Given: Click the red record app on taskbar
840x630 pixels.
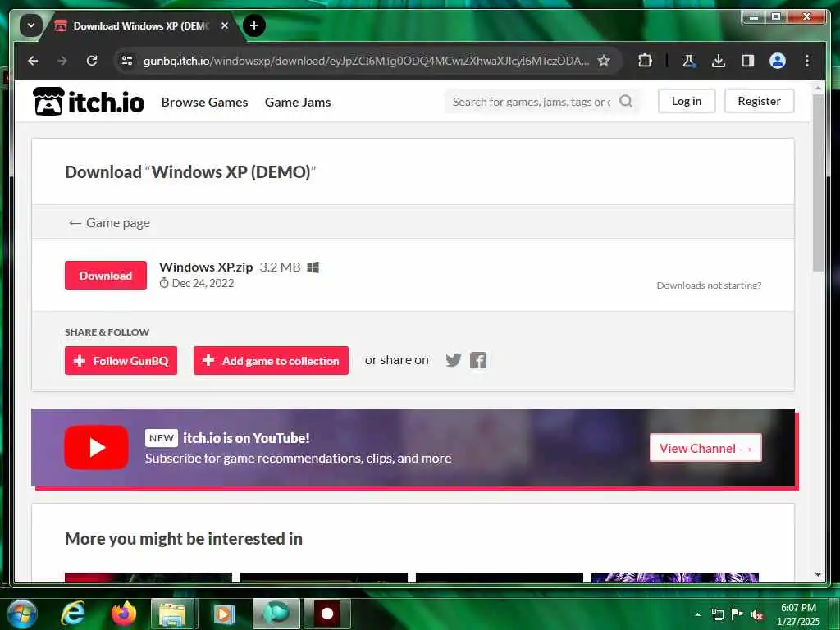Looking at the screenshot, I should [327, 614].
